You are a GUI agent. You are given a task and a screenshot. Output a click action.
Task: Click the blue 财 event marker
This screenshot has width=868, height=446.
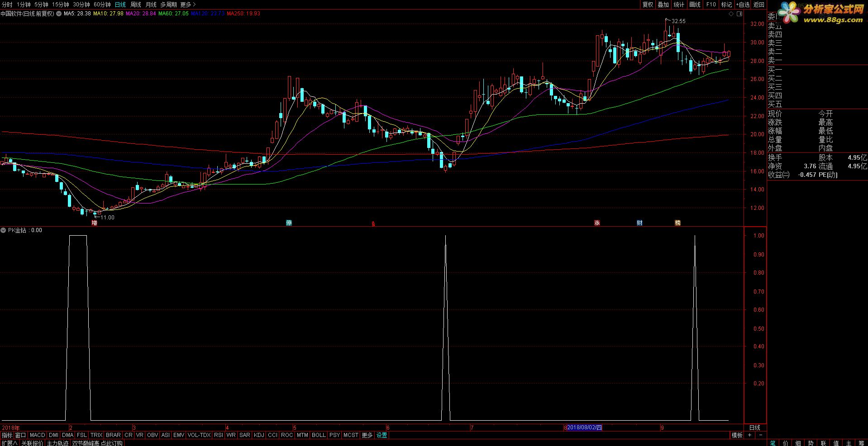639,223
